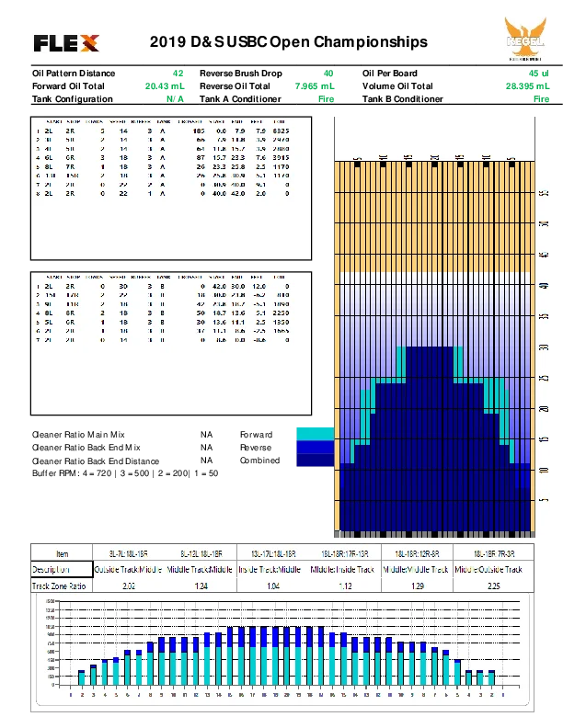This screenshot has width=563, height=728.
Task: Select the Forward Oil Total label
Action: point(68,85)
